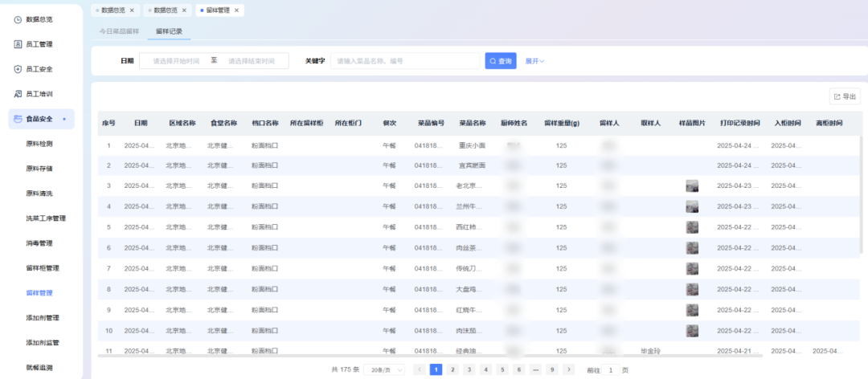Close the 留样管理 tab with its X
The width and height of the screenshot is (868, 379).
[238, 10]
